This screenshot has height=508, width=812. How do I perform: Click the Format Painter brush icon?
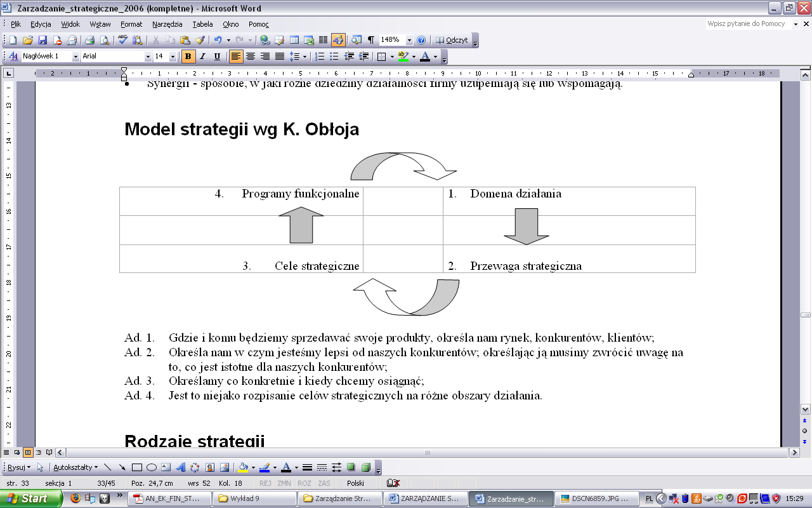(x=200, y=40)
